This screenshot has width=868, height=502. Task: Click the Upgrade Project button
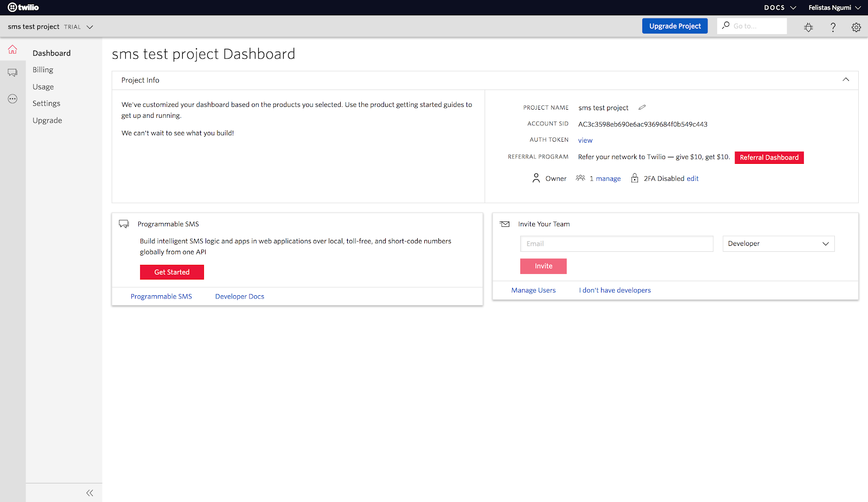675,26
